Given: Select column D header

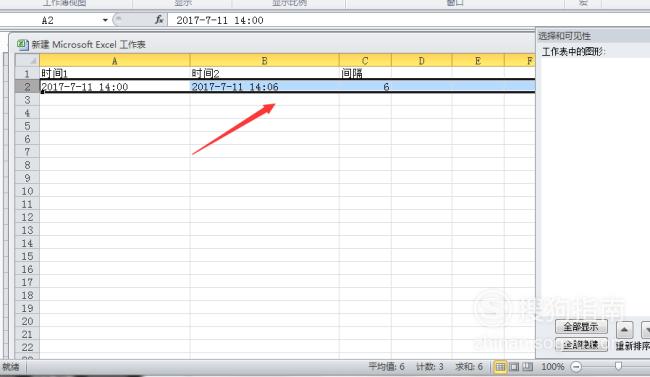Looking at the screenshot, I should (421, 61).
